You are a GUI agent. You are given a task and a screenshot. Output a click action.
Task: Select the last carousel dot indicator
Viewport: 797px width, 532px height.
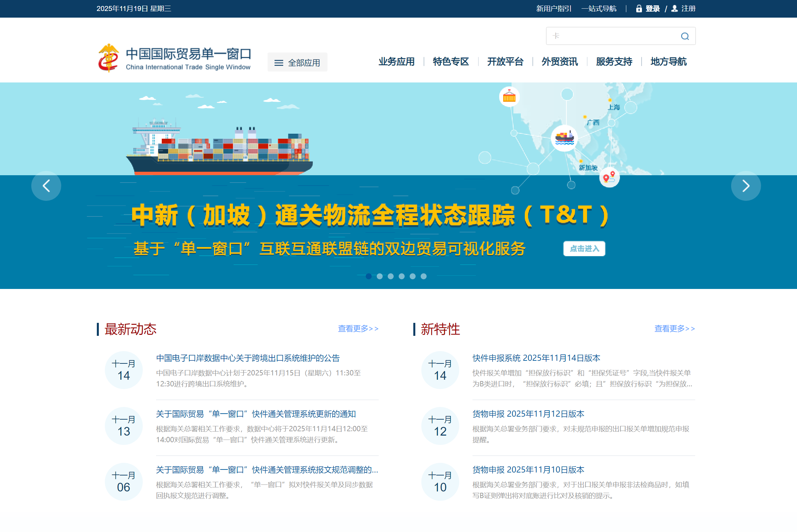click(424, 277)
